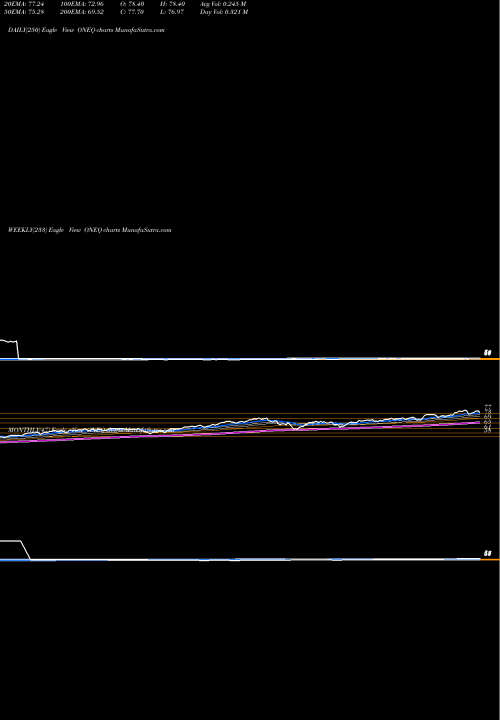500x720 pixels.
Task: Click the DAILY Eagle View ONEQ chart title
Action: [86, 30]
